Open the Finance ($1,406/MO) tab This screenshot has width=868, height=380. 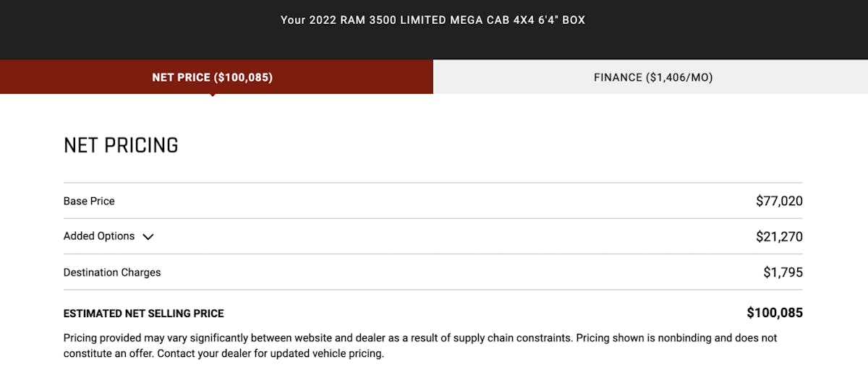(x=652, y=77)
